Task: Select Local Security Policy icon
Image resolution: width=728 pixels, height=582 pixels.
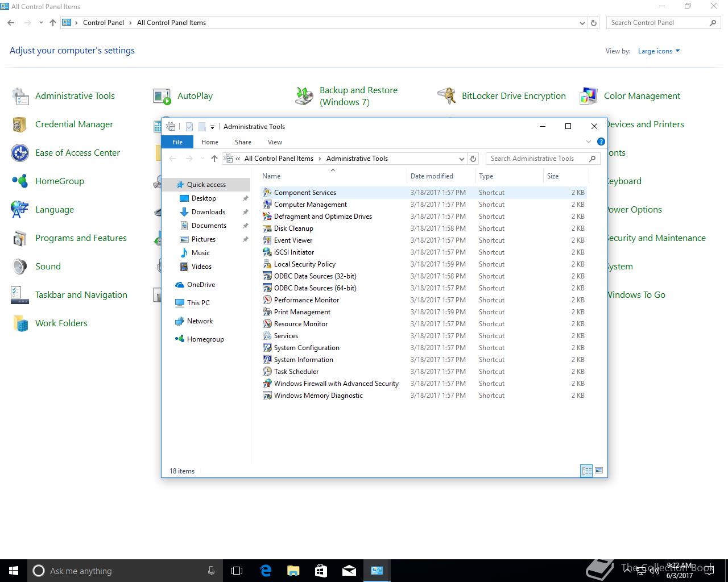Action: point(267,264)
